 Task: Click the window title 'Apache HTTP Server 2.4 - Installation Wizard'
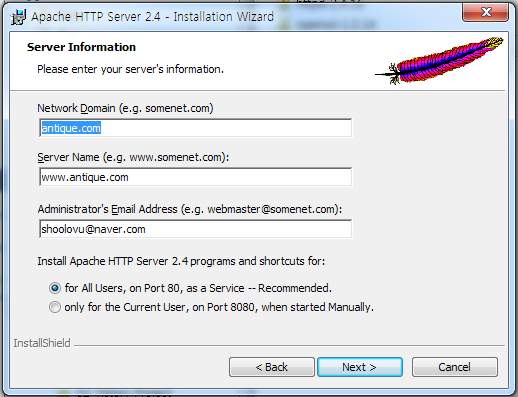(152, 17)
